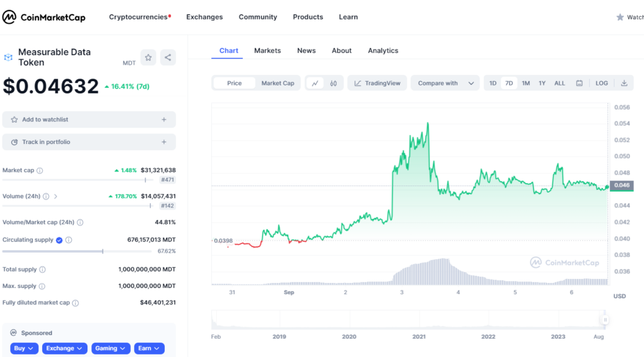Screen dimensions: 644x357
Task: Open the Compare with dropdown
Action: (445, 83)
